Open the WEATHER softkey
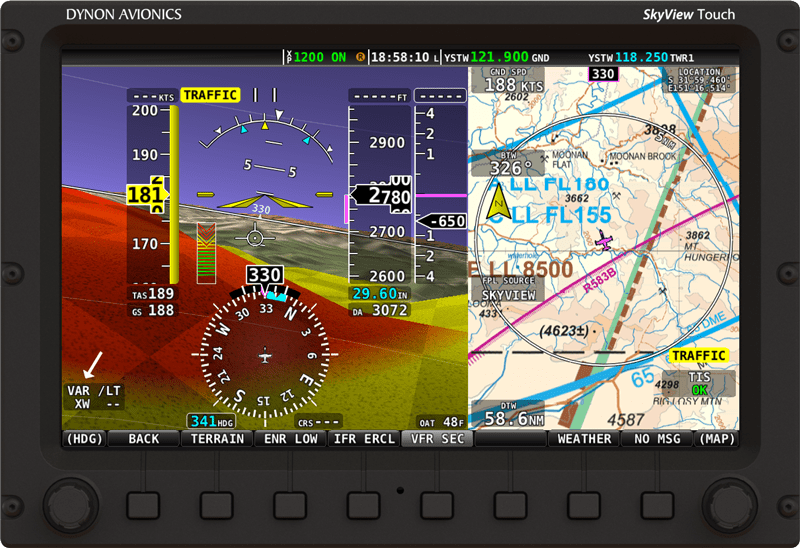This screenshot has height=548, width=800. [584, 439]
